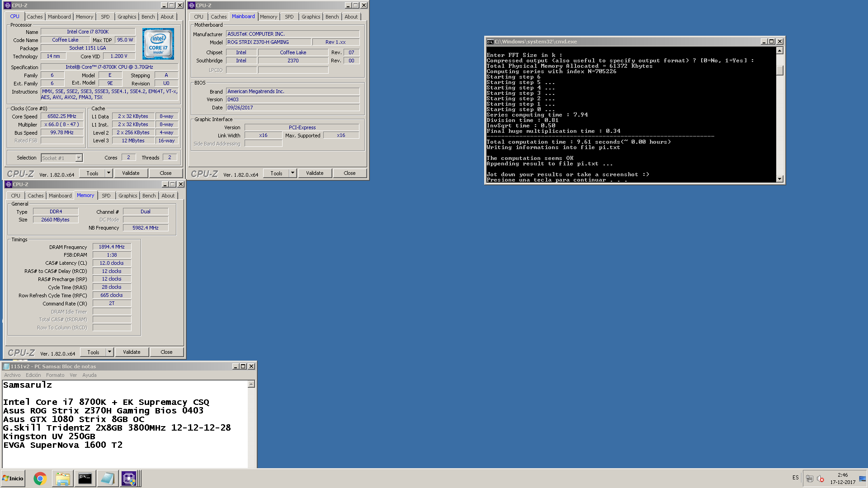Screen dimensions: 868x488
Task: Click the Notepad window title bar icon
Action: coord(7,366)
